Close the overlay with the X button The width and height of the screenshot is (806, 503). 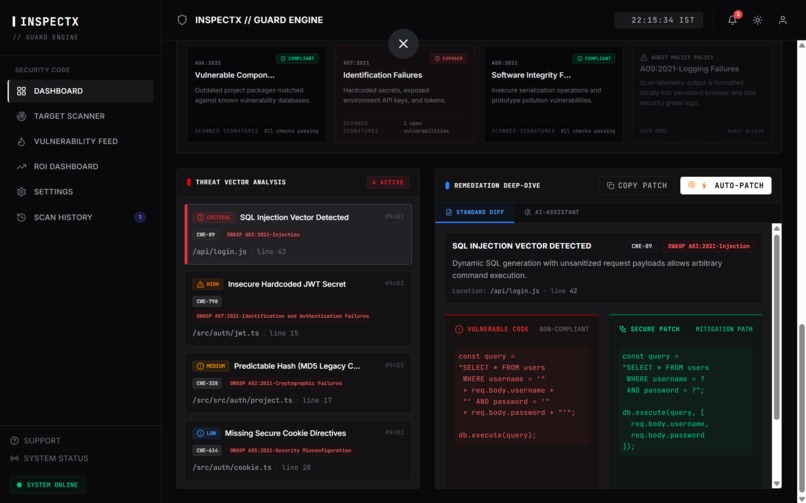pos(404,44)
